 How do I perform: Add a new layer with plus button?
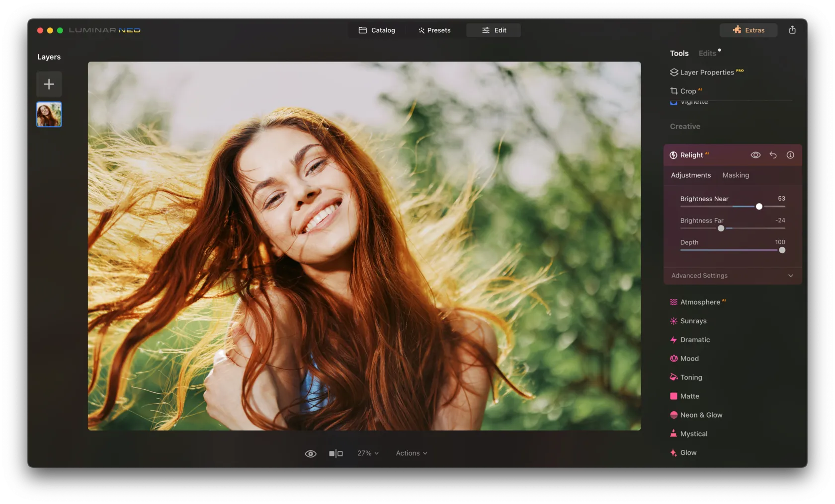pos(49,84)
